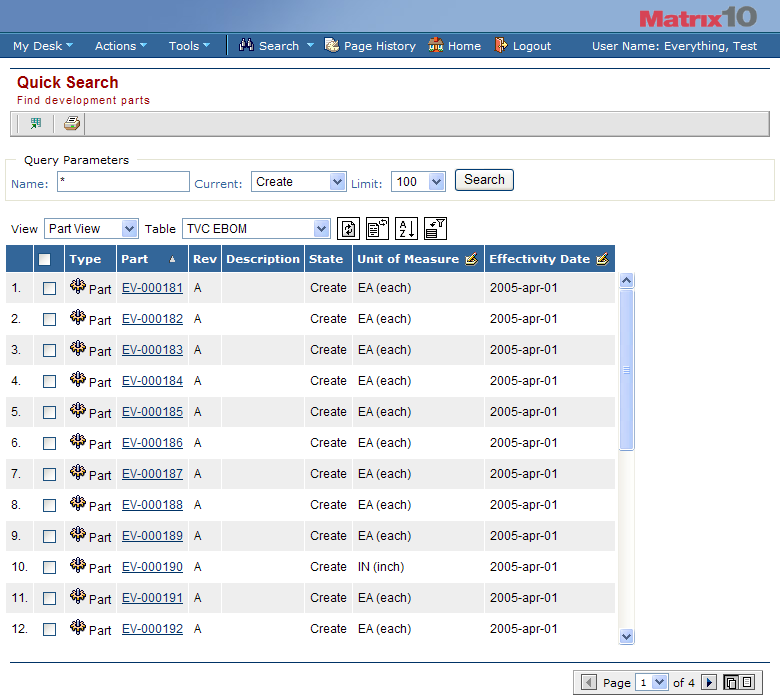Screen dimensions: 780x698
Task: Click the refresh table icon
Action: pyautogui.click(x=348, y=229)
